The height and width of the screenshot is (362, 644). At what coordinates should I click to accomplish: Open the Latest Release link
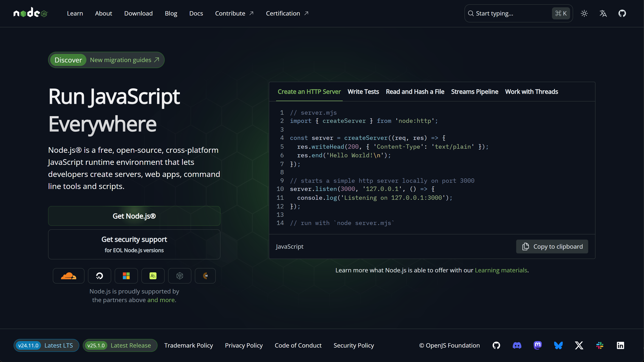131,345
